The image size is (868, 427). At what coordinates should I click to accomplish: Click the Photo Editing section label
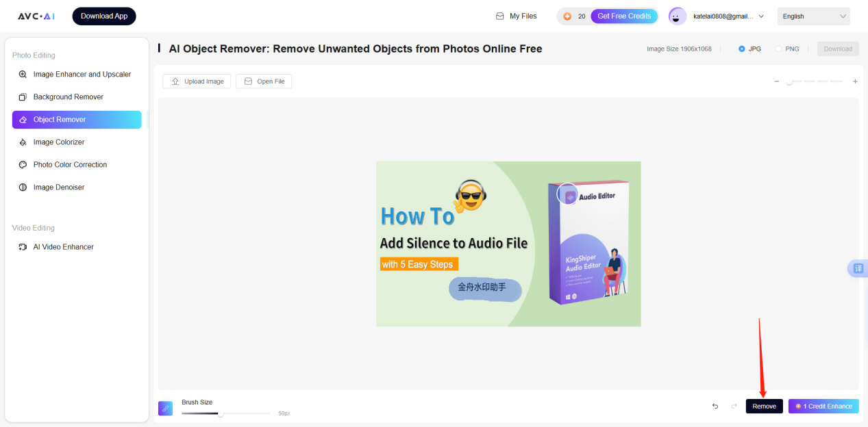point(34,55)
